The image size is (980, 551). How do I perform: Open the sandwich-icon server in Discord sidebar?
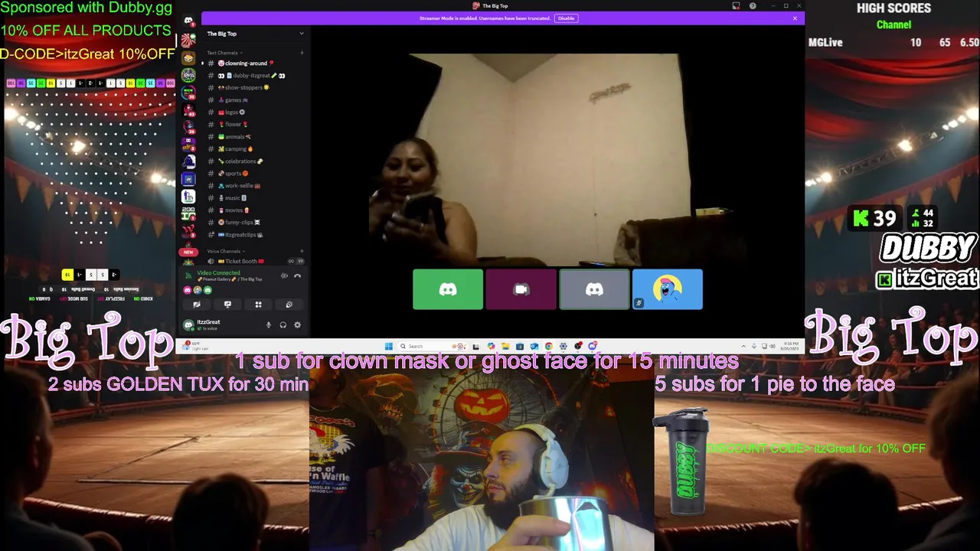[188, 58]
